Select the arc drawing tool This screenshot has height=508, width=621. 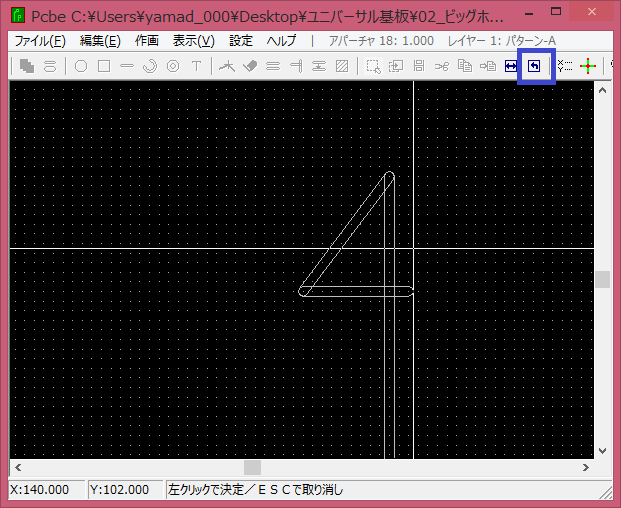(150, 66)
